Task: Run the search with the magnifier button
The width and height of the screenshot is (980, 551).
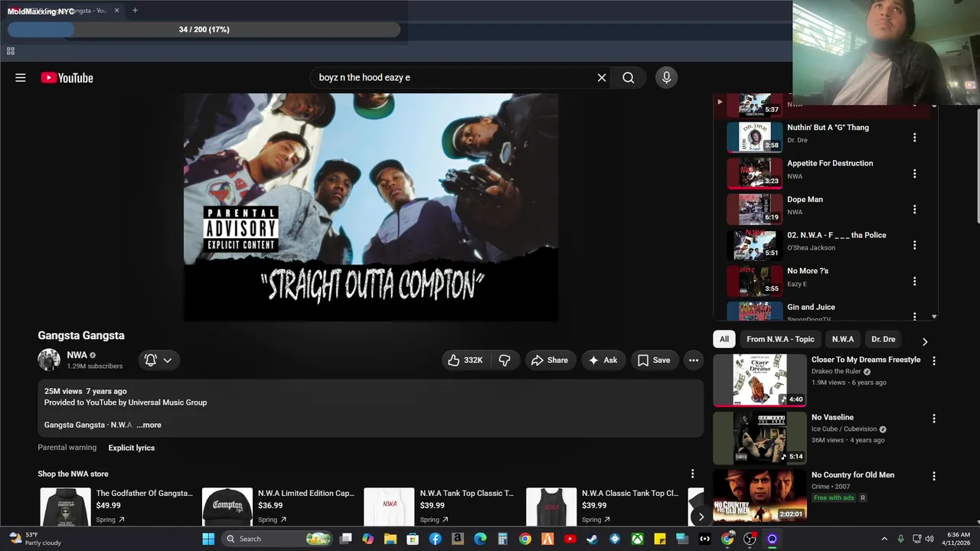Action: (629, 77)
